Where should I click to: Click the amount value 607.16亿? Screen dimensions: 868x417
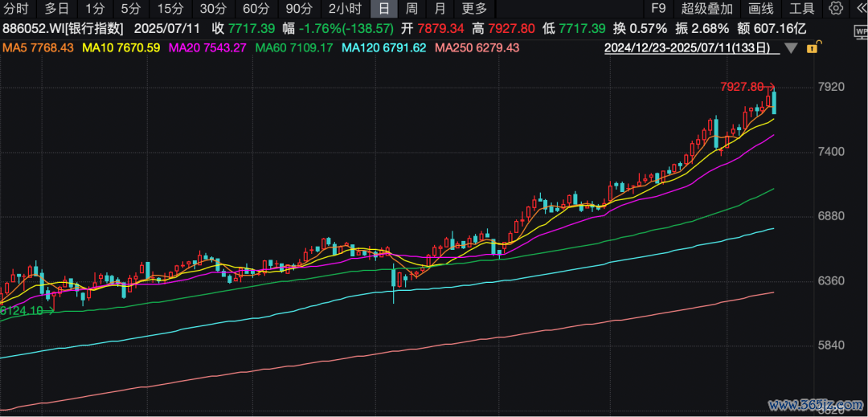pyautogui.click(x=781, y=28)
